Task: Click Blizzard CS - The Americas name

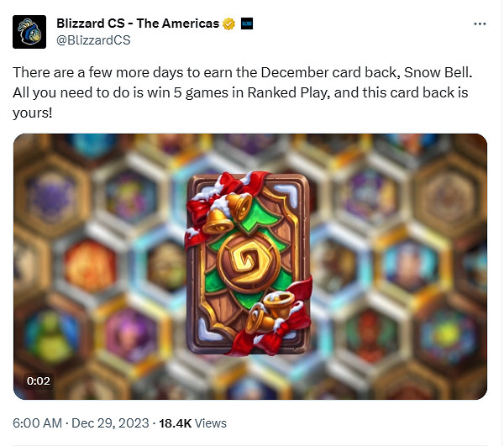Action: 138,24
